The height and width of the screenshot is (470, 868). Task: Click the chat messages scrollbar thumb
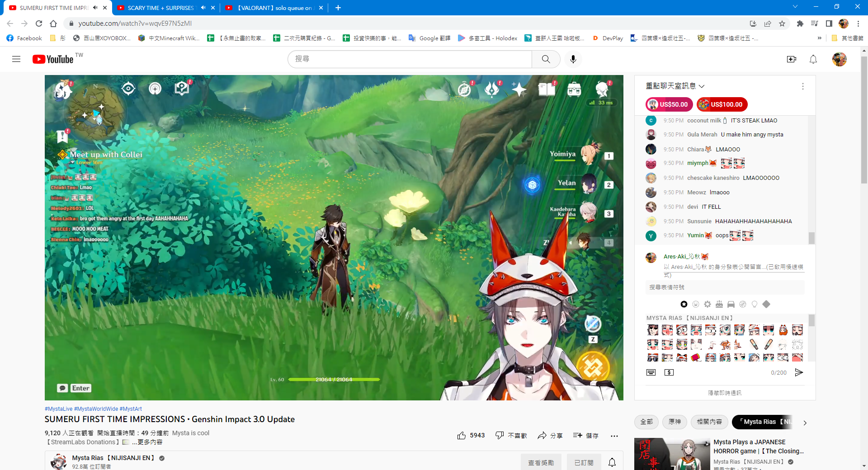tap(811, 238)
